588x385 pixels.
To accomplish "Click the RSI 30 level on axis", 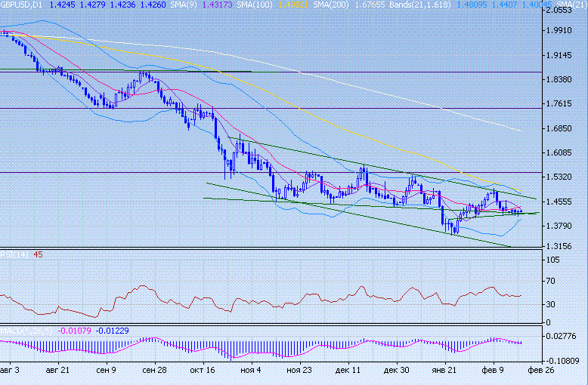I will (x=556, y=305).
